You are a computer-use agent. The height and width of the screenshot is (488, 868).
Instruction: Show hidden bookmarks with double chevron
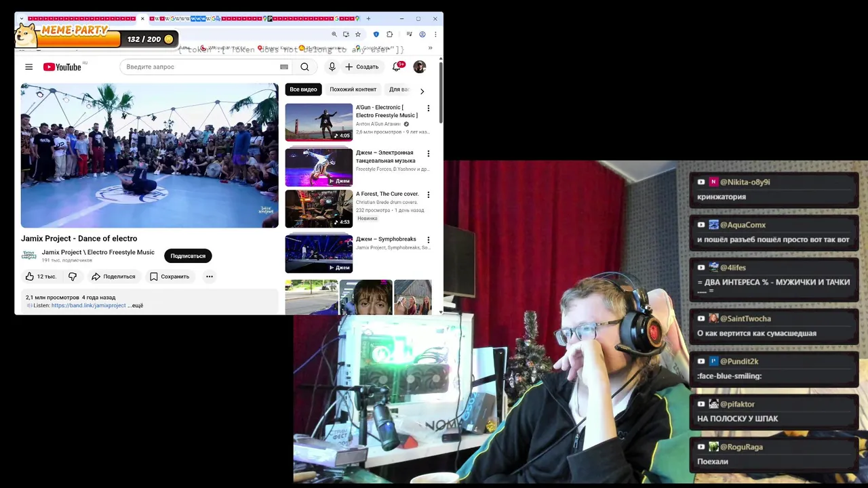pos(430,48)
